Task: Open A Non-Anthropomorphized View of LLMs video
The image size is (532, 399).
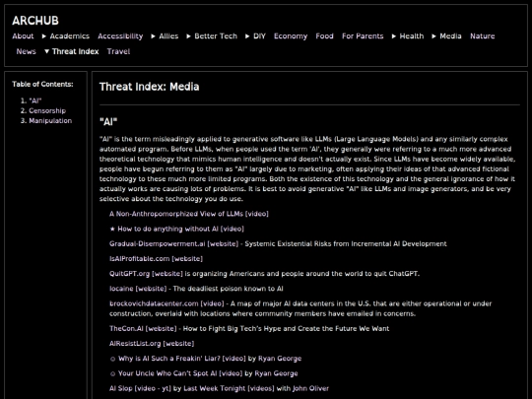Action: (x=188, y=214)
